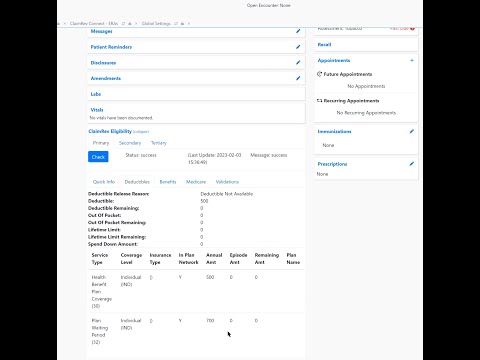Close the ClaimRev Connect - ERAs tab
This screenshot has height=360, width=480.
coord(136,24)
